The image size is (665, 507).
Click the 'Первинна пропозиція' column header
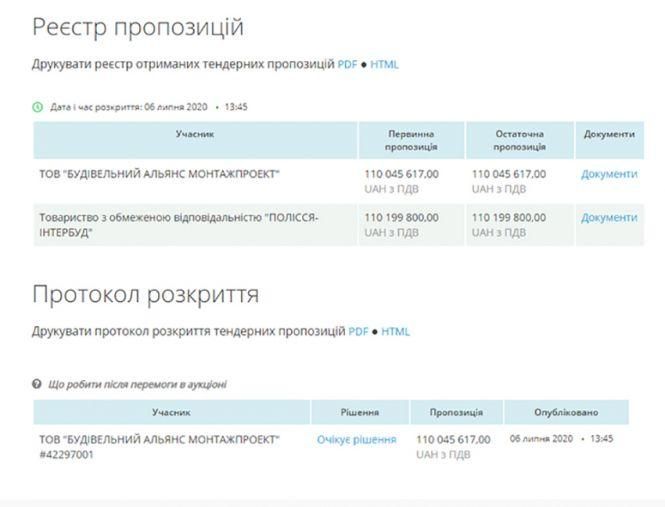tap(411, 140)
